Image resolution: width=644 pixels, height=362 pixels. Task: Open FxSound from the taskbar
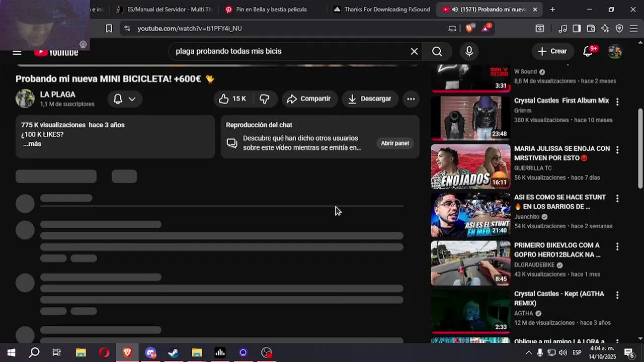[x=220, y=353]
